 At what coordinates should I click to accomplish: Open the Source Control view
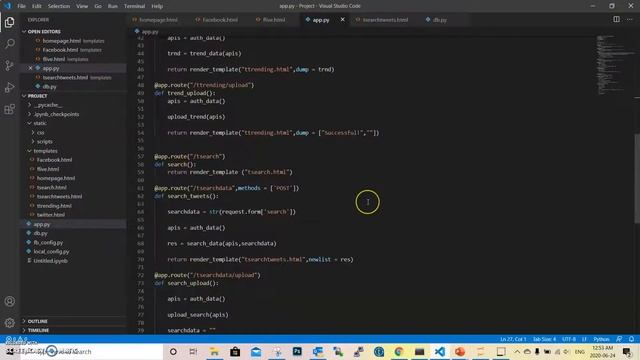pyautogui.click(x=10, y=65)
